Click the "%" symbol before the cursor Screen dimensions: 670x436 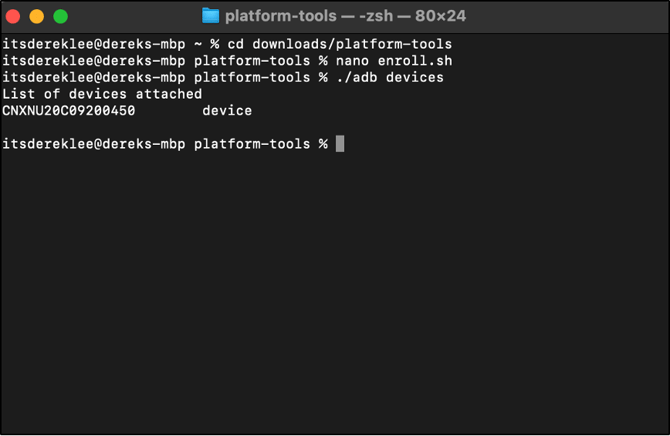tap(323, 144)
